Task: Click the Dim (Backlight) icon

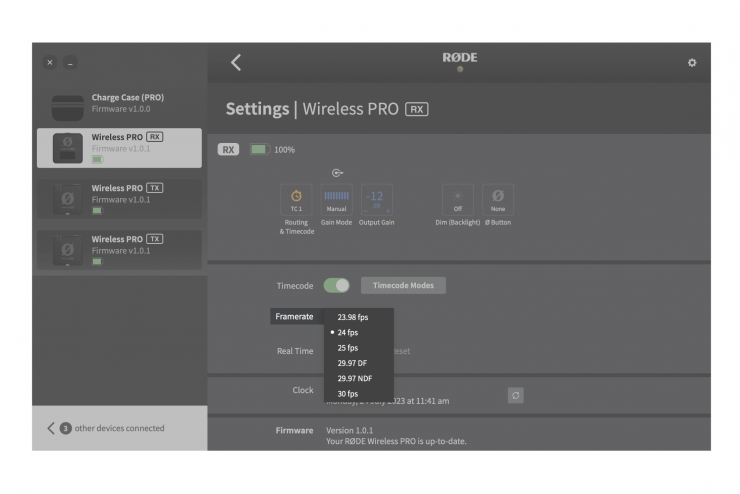Action: pyautogui.click(x=457, y=199)
